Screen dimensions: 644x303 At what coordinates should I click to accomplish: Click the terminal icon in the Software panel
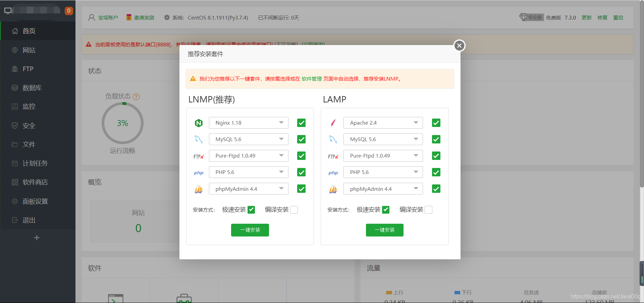coord(116,298)
